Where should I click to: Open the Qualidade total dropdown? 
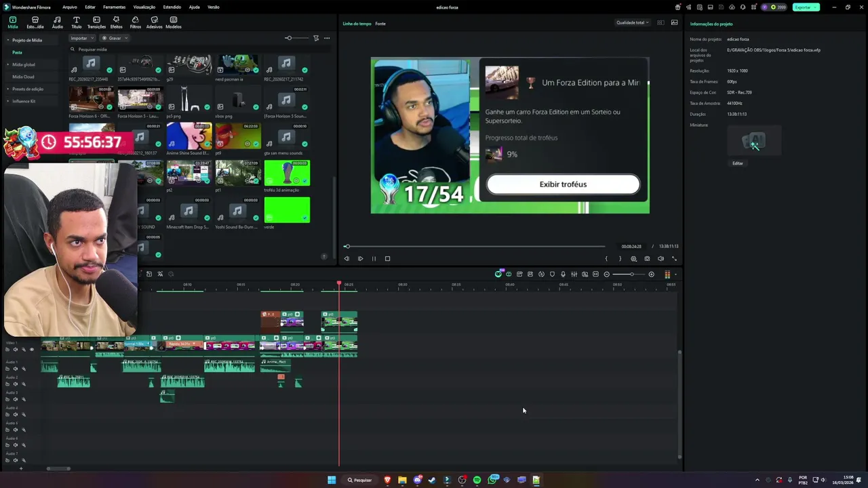(x=632, y=22)
